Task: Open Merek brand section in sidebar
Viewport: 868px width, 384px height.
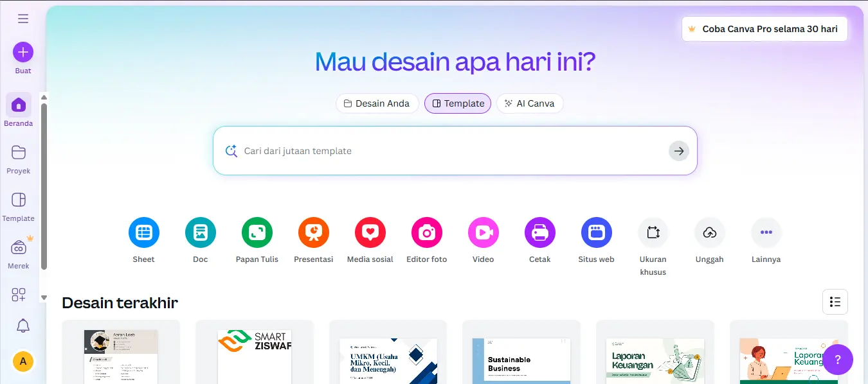Action: point(19,254)
